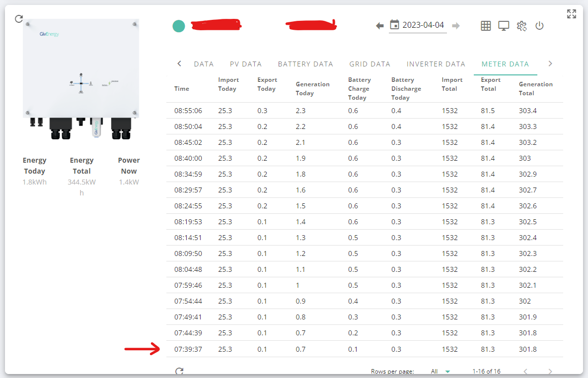
Task: Toggle fullscreen expand icon
Action: (x=572, y=14)
